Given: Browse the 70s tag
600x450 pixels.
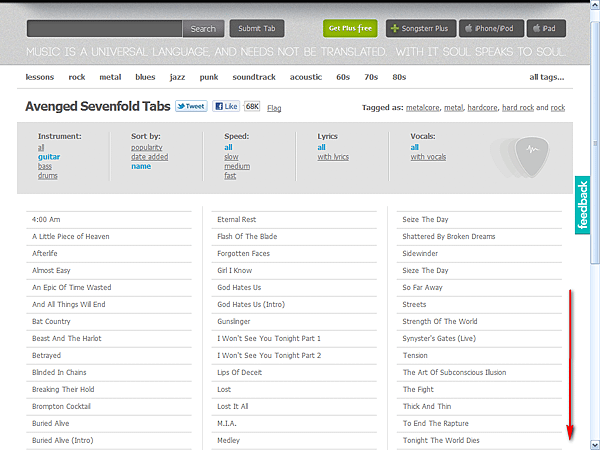Looking at the screenshot, I should 371,77.
